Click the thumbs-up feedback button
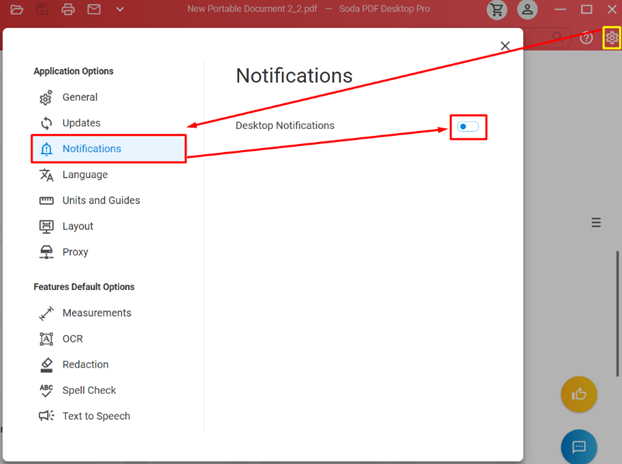 pos(579,394)
